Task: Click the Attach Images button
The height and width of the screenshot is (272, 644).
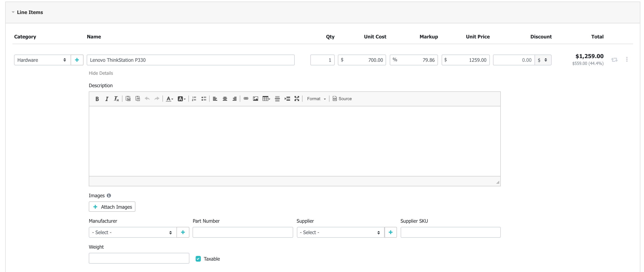Action: 112,207
